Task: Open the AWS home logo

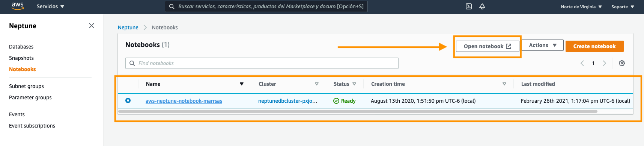Action: 18,6
